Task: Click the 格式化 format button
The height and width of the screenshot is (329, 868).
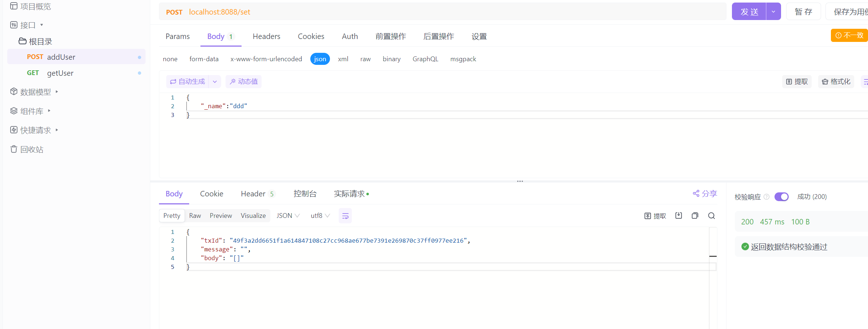Action: click(x=836, y=82)
